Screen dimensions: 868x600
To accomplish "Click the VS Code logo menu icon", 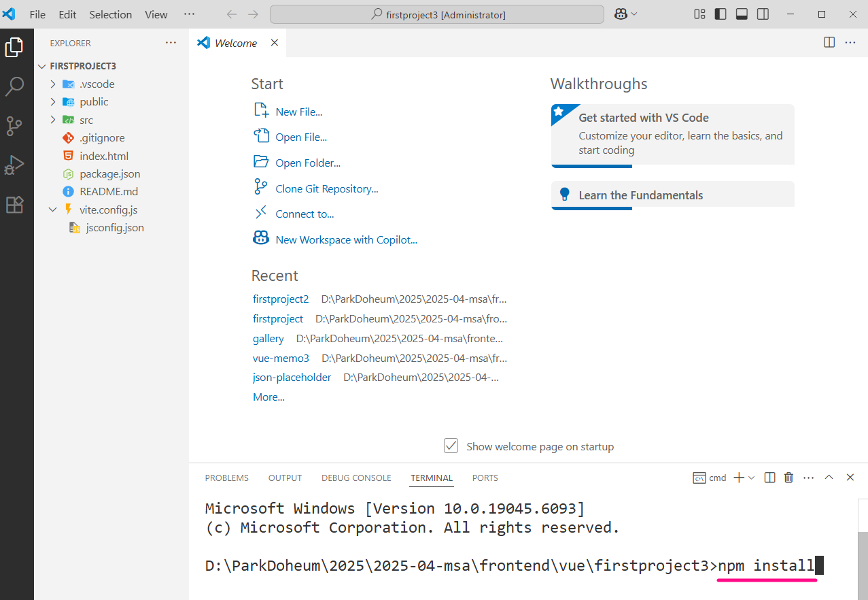I will (9, 14).
